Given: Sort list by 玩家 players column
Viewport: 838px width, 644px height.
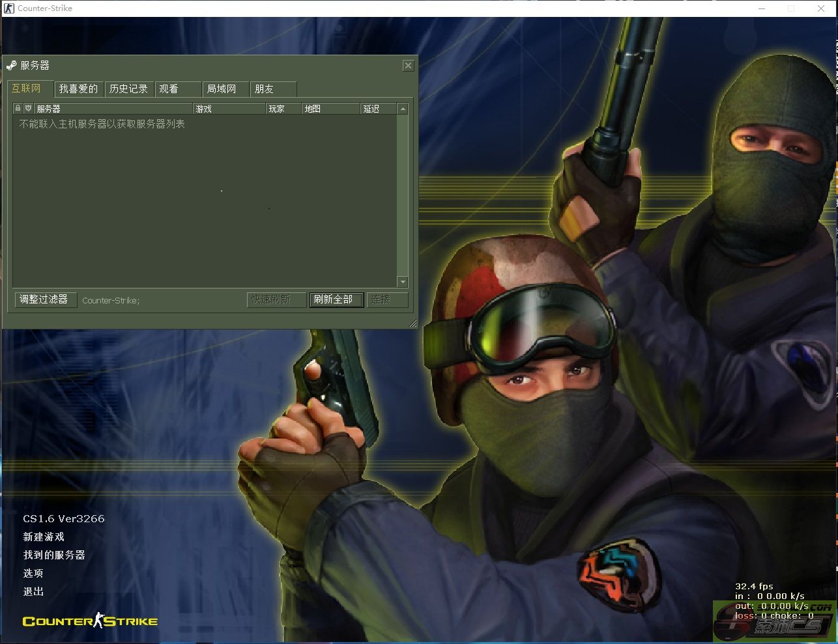Looking at the screenshot, I should point(284,109).
